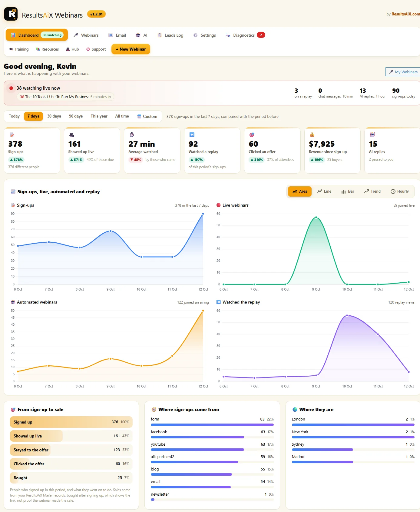420x512 pixels.
Task: Click the target icon by From sign-up to sale
Action: click(13, 410)
